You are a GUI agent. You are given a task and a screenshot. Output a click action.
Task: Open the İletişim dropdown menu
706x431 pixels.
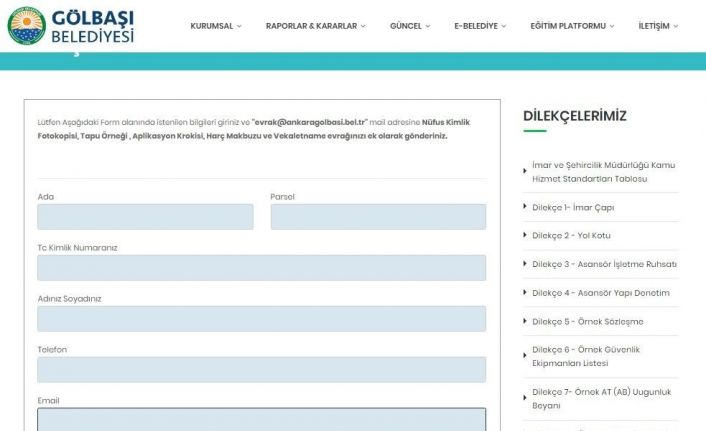pos(657,26)
